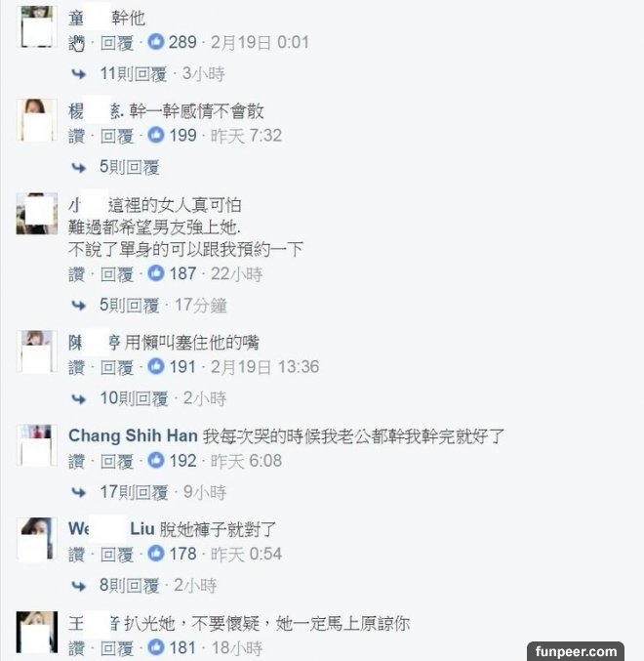This screenshot has width=644, height=661.
Task: Like the comment by Chang Shih Han
Action: coord(76,461)
